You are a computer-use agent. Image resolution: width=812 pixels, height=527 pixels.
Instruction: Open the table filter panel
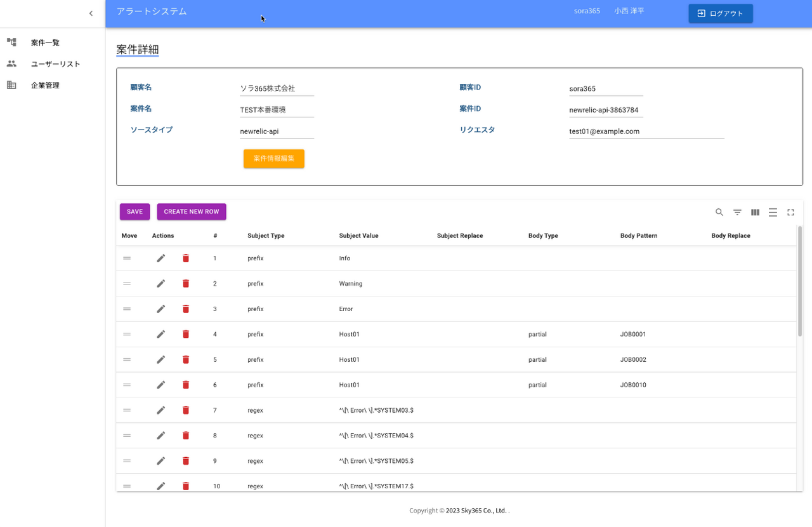tap(737, 212)
